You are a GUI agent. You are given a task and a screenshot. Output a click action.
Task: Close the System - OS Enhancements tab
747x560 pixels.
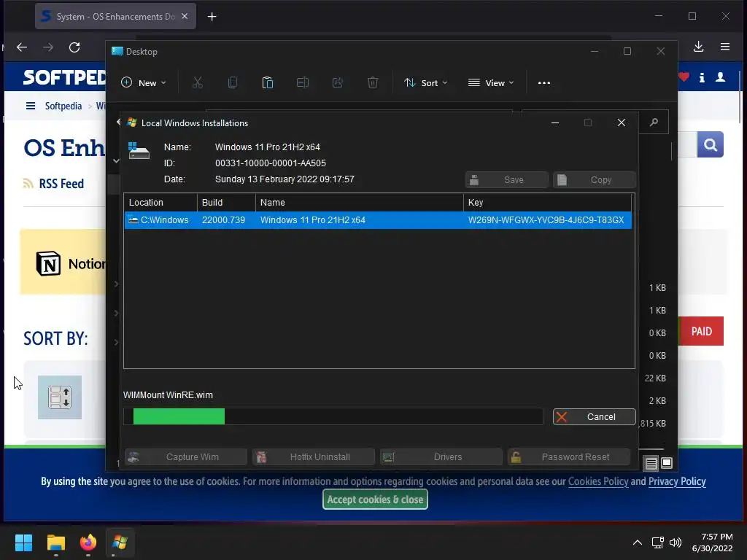coord(185,16)
